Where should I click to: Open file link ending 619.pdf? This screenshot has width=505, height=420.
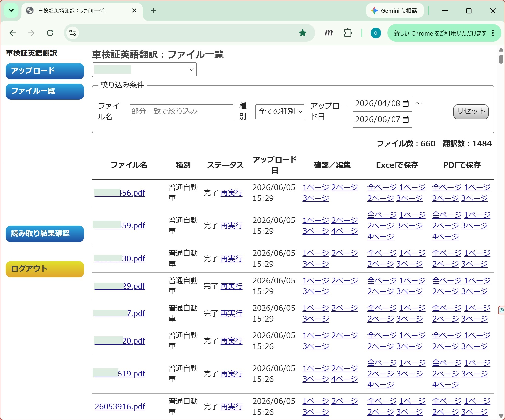(x=120, y=374)
